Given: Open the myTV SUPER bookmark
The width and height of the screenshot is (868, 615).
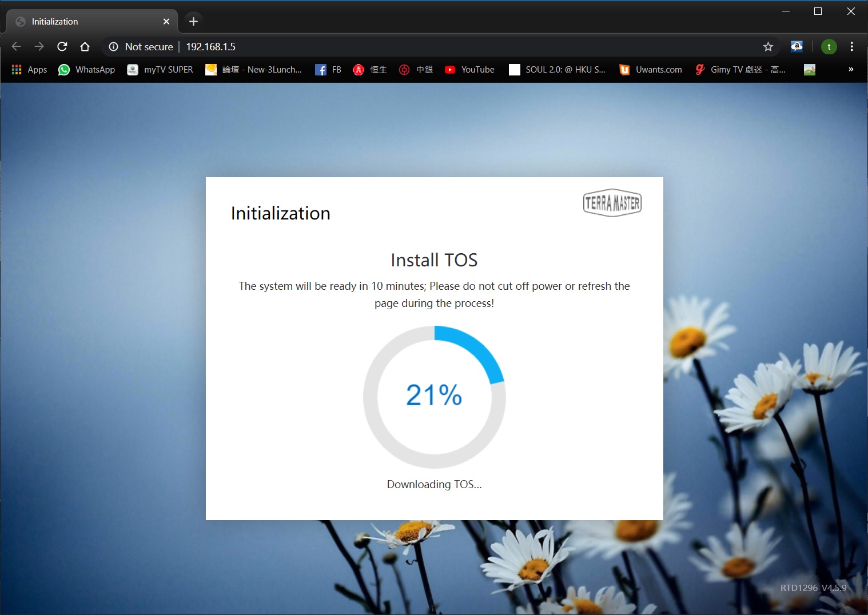Looking at the screenshot, I should coord(160,70).
